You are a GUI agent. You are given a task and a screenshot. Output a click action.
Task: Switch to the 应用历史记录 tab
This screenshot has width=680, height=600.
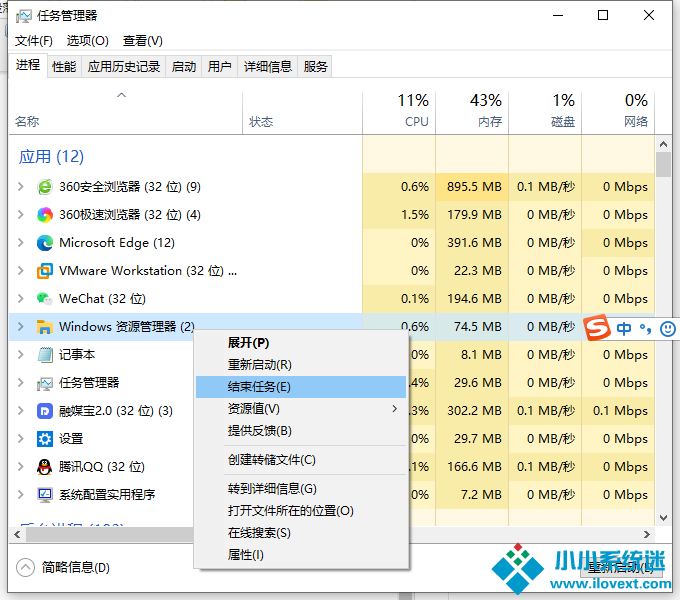click(x=124, y=67)
